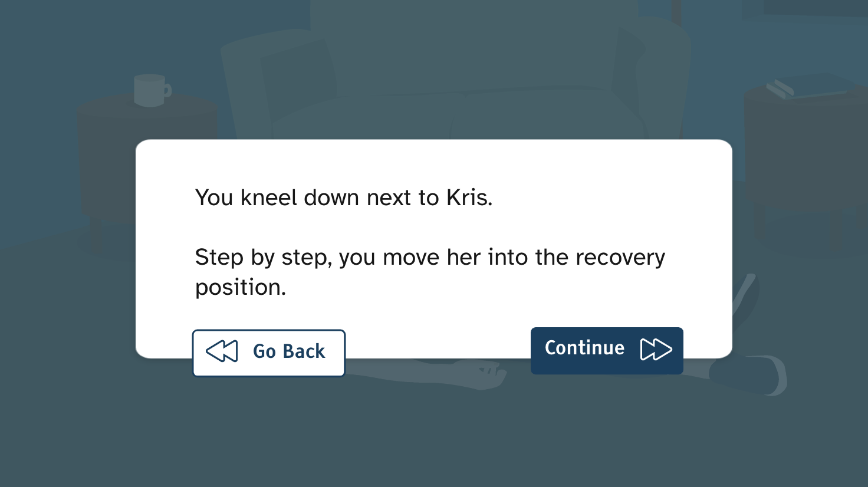868x487 pixels.
Task: Click the sofa backrest above the dialog
Action: tap(472, 47)
